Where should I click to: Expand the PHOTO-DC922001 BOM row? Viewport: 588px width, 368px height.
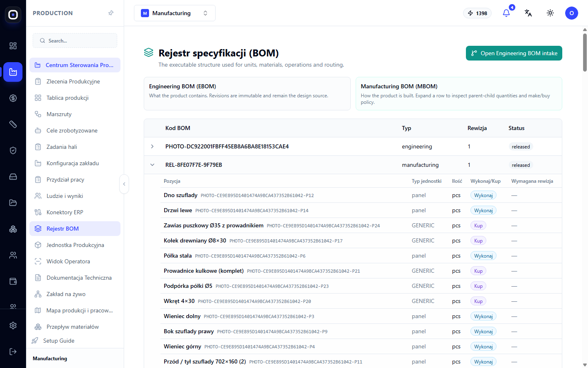[x=152, y=146]
